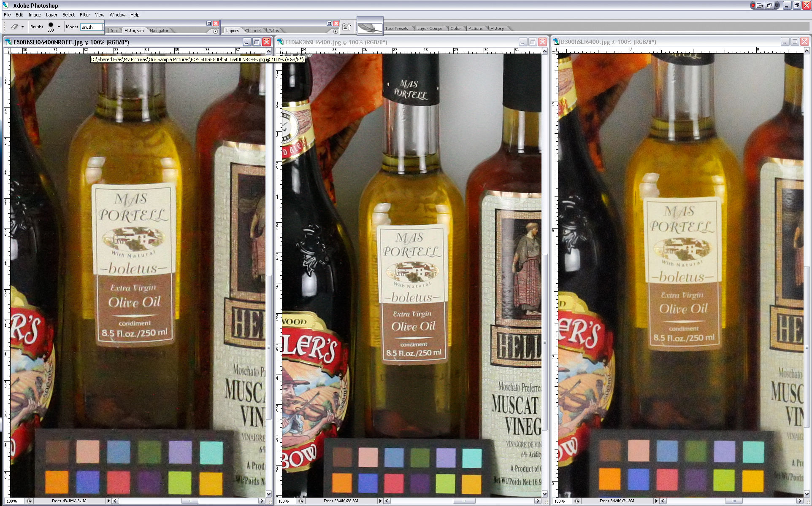The height and width of the screenshot is (506, 812).
Task: Open the Edit menu
Action: (x=19, y=15)
